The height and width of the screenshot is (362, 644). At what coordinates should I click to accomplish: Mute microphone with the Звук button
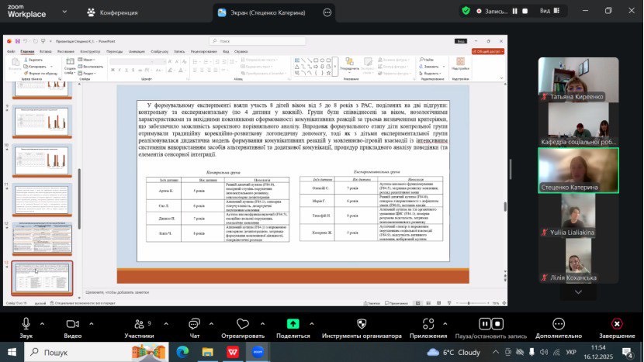click(26, 324)
